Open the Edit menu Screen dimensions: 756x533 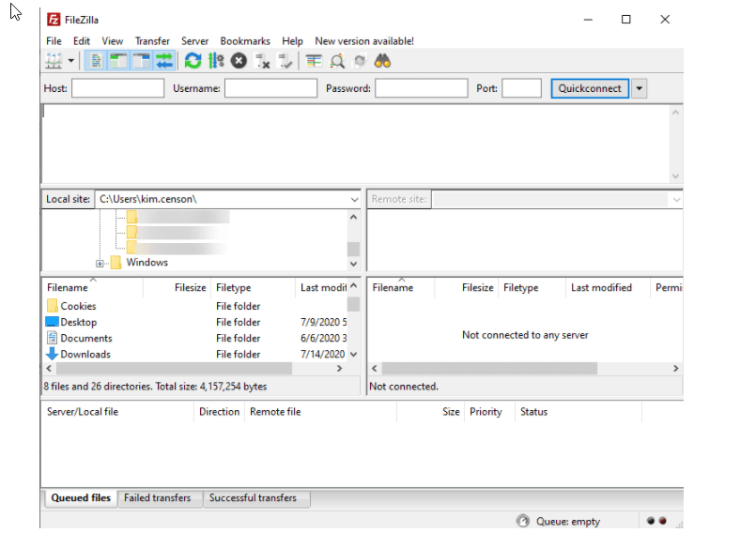(x=82, y=41)
